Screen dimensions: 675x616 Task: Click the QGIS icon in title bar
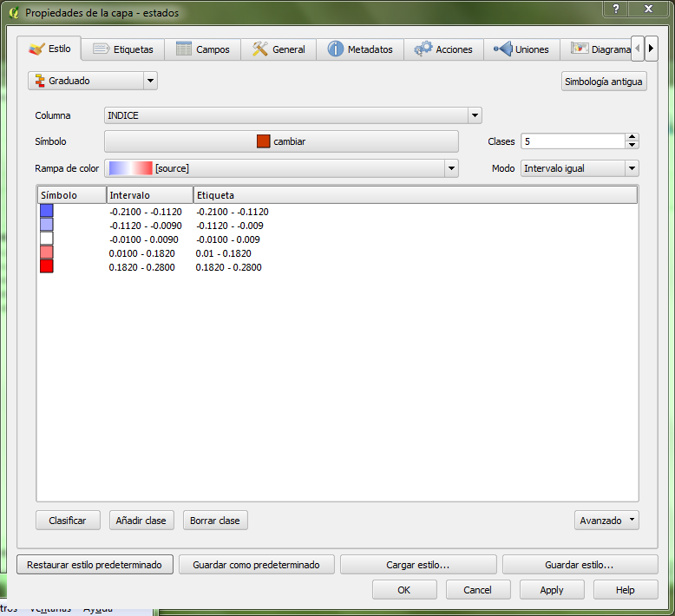(14, 12)
